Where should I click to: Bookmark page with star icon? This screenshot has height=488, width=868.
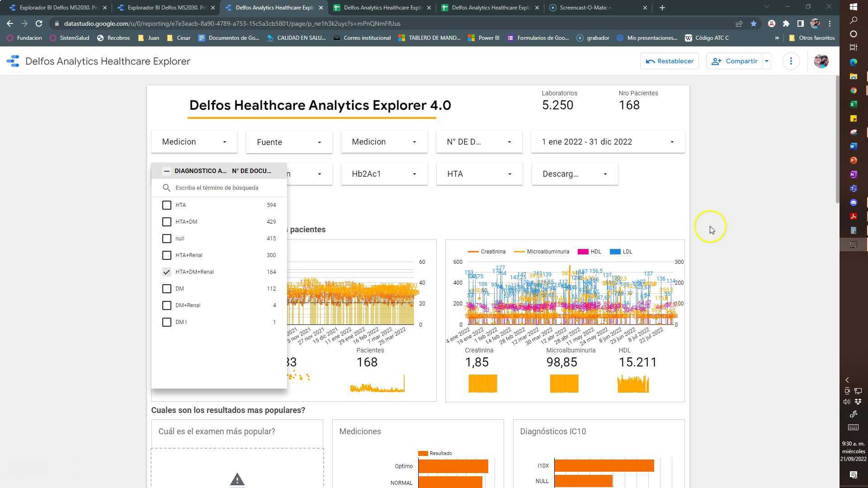pos(753,23)
